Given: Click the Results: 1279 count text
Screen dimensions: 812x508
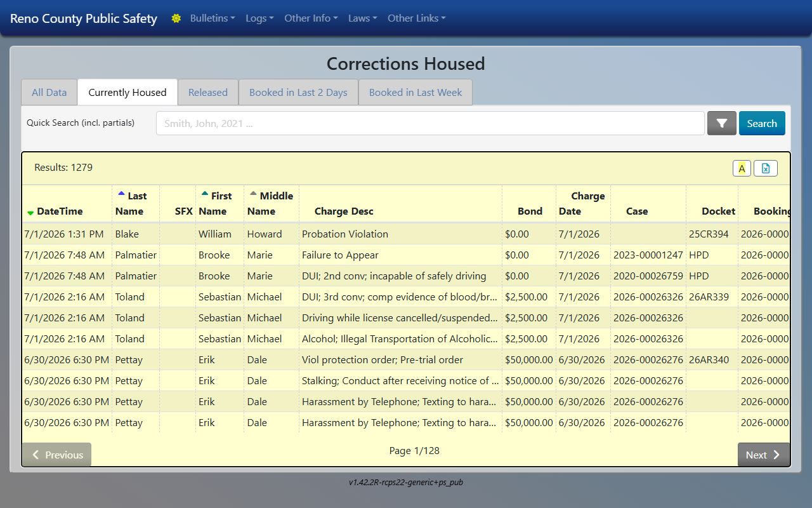Looking at the screenshot, I should coord(63,168).
